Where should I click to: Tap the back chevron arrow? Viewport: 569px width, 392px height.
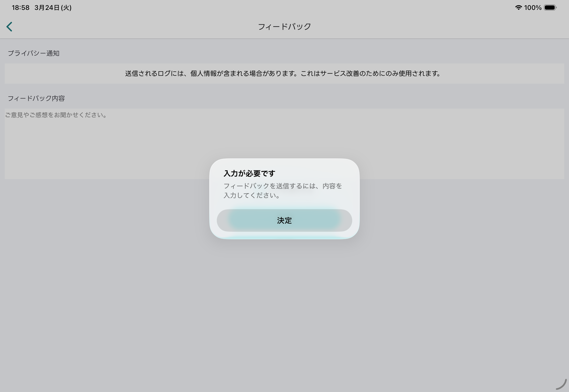click(x=9, y=27)
